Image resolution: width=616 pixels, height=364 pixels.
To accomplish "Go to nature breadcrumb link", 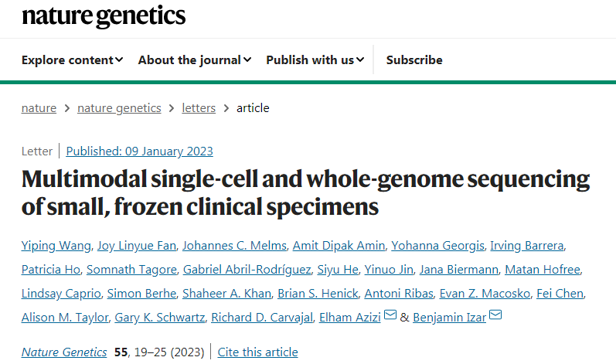I will [x=39, y=108].
